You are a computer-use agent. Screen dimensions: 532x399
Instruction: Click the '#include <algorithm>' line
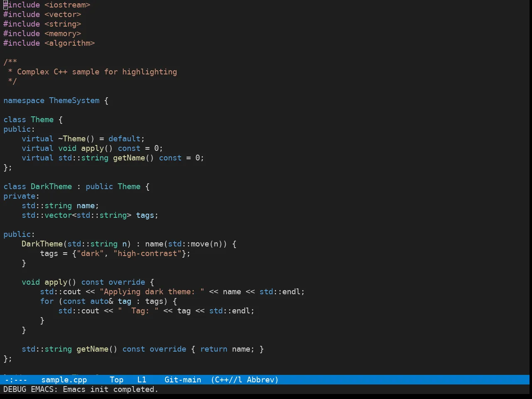[49, 43]
